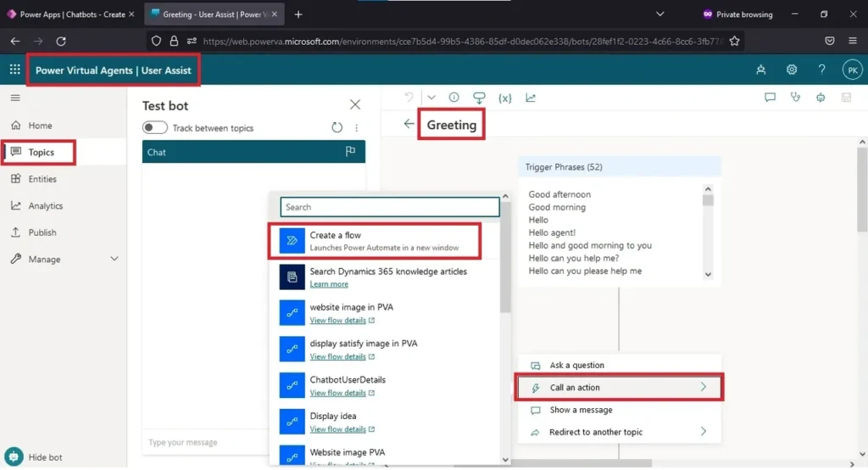This screenshot has width=868, height=470.
Task: Open the undo history dropdown arrow
Action: (431, 98)
